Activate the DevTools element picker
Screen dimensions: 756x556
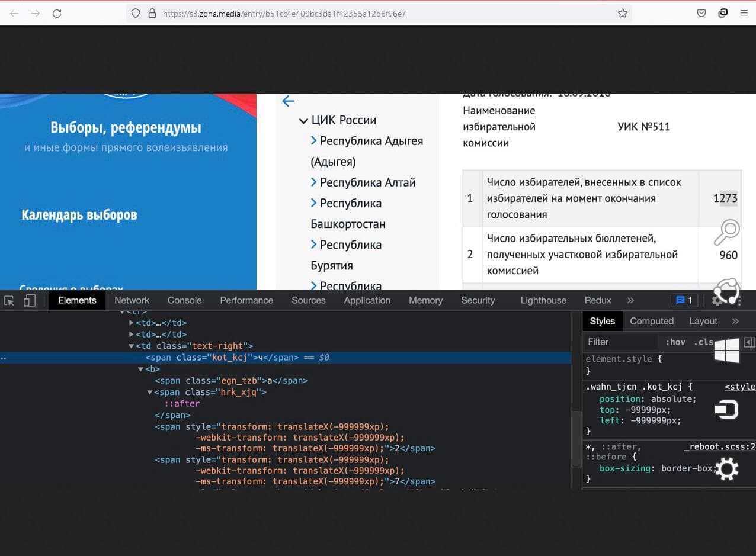[x=9, y=301]
